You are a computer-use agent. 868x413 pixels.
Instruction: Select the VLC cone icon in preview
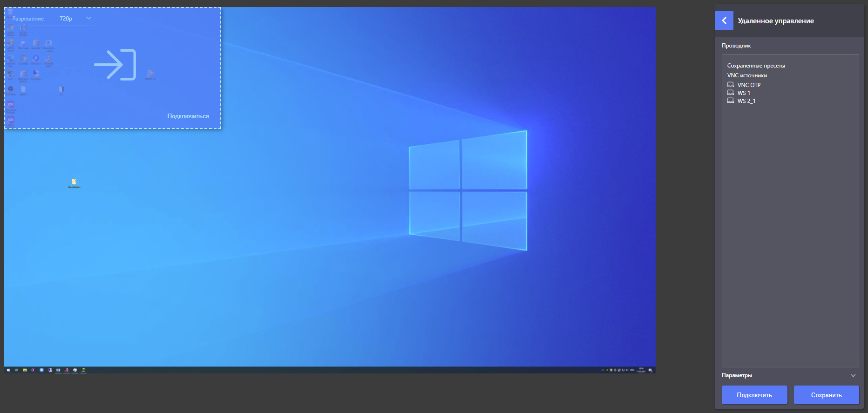(x=48, y=58)
